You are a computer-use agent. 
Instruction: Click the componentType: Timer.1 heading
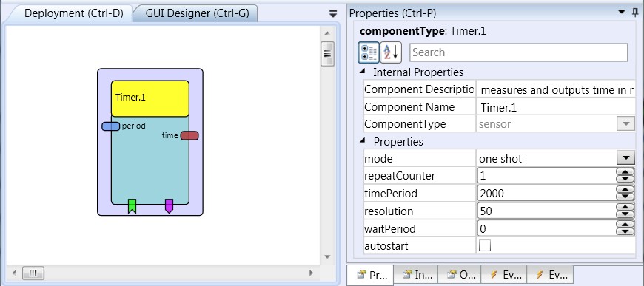(x=423, y=31)
